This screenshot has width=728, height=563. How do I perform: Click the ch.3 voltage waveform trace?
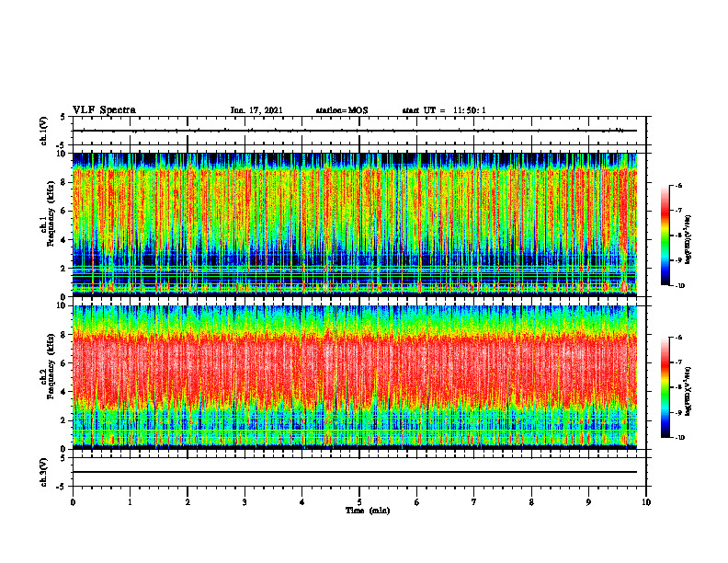click(355, 472)
